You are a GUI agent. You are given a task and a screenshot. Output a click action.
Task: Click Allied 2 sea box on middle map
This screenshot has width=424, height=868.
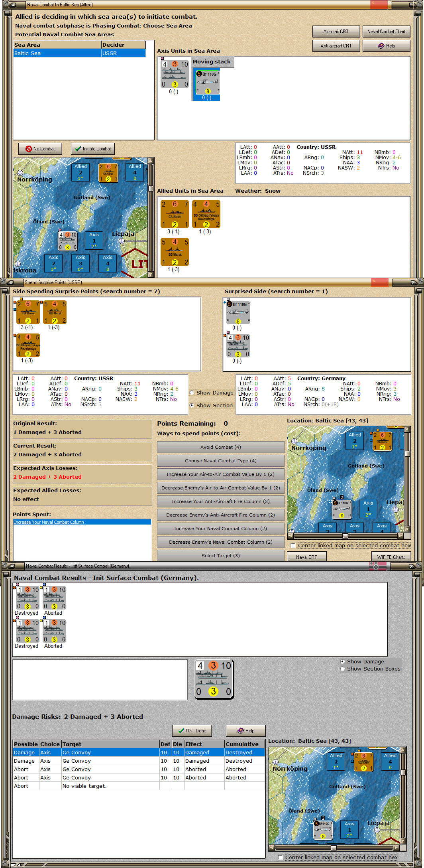(x=355, y=440)
